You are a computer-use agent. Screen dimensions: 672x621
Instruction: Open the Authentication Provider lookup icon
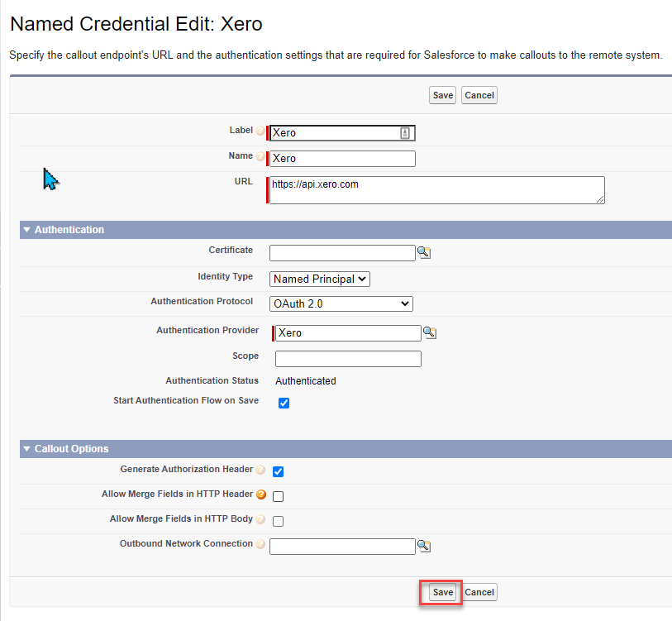click(x=430, y=332)
